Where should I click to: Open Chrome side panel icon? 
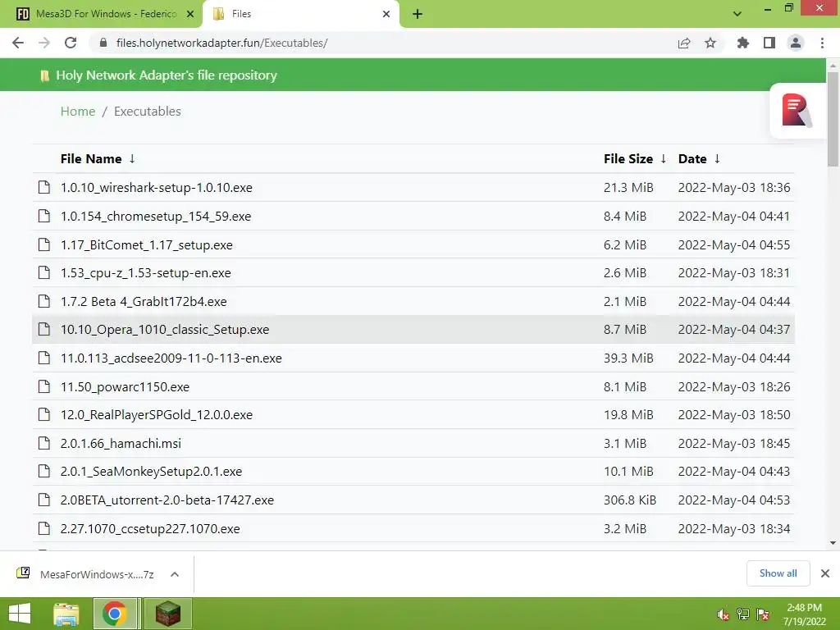point(769,43)
